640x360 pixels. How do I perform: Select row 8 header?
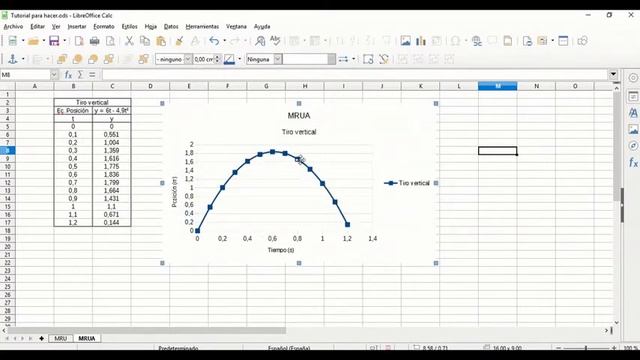coord(7,151)
